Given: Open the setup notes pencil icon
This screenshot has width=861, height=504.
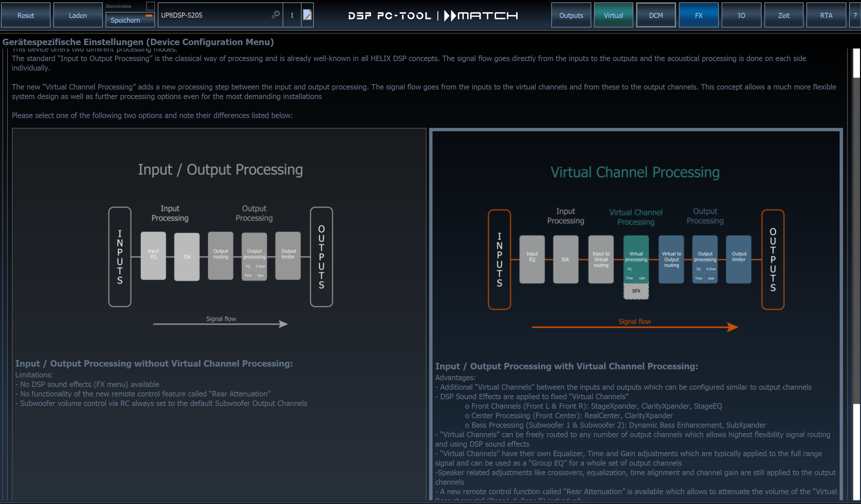Looking at the screenshot, I should coord(307,15).
